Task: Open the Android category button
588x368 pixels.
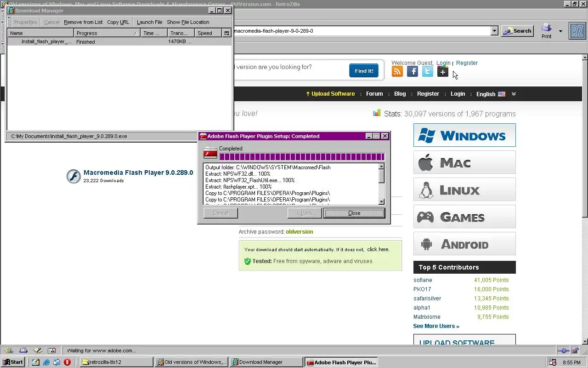Action: (464, 244)
